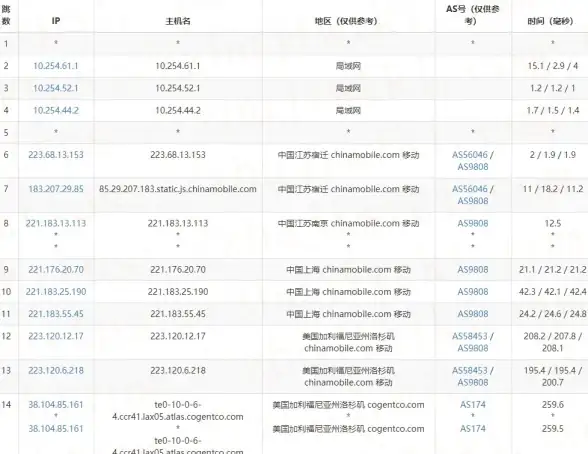Select hostname cell 221.183.25.190
588x454 pixels.
coord(178,292)
